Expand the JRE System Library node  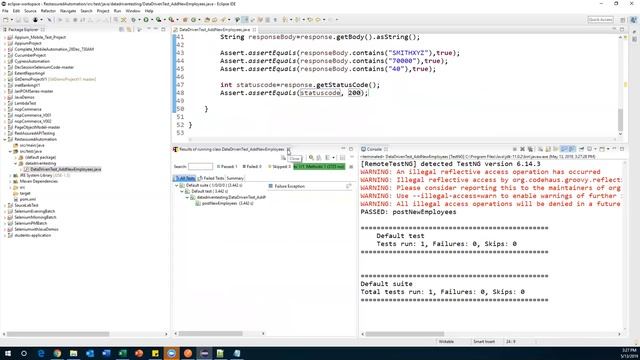[x=11, y=175]
